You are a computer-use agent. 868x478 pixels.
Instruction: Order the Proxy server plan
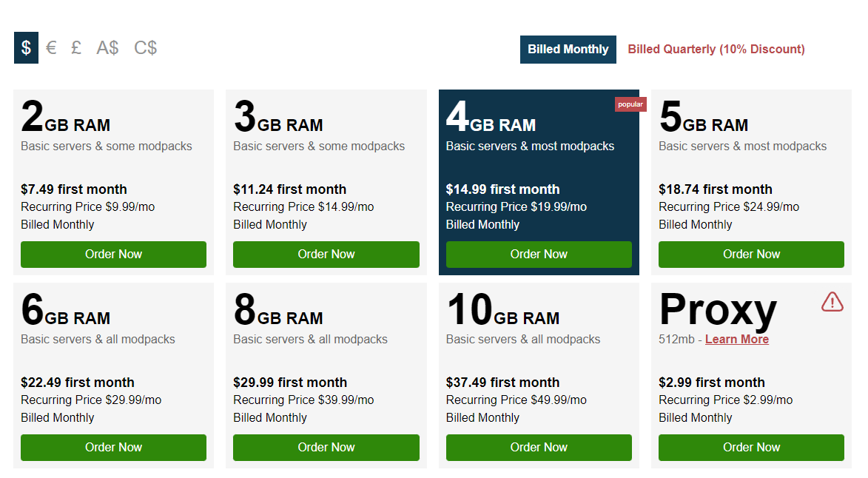(x=751, y=447)
